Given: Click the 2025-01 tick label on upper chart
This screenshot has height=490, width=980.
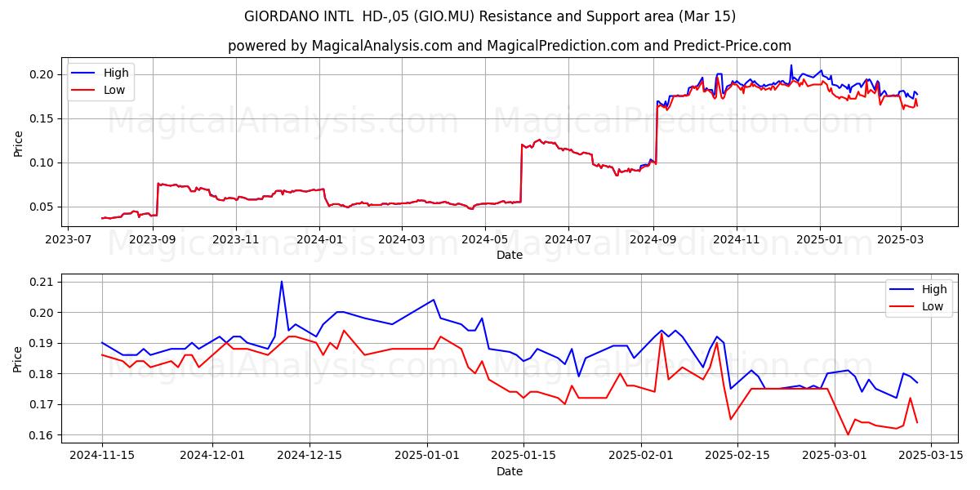Looking at the screenshot, I should coord(819,239).
